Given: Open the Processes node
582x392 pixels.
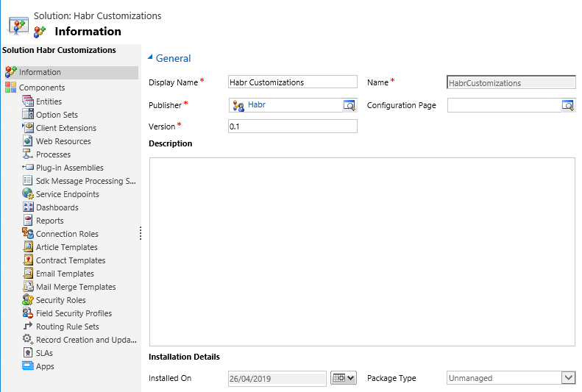Looking at the screenshot, I should tap(53, 154).
